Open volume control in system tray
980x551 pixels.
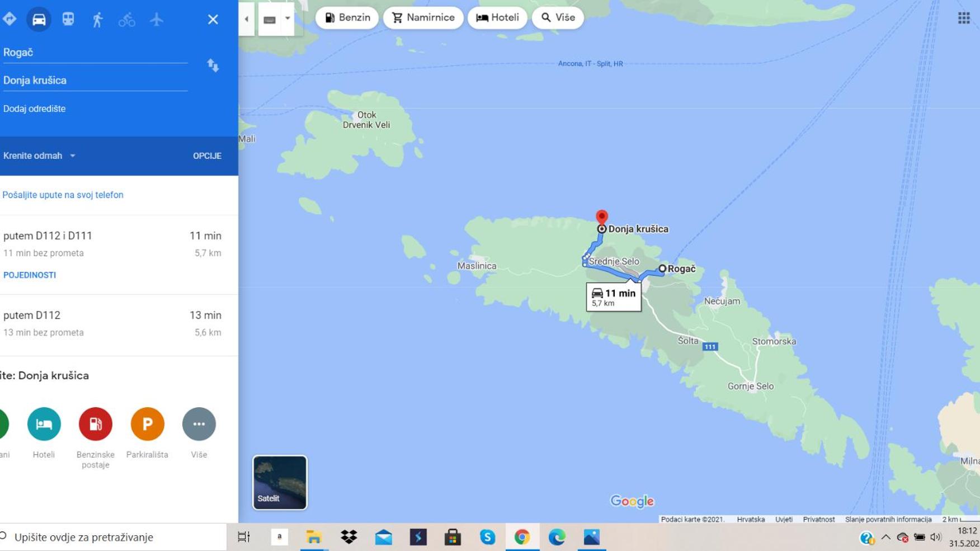tap(936, 537)
